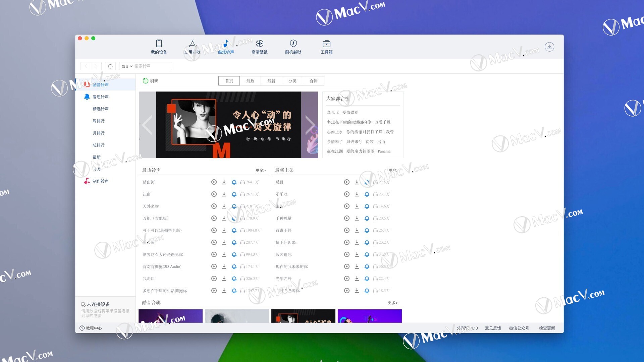644x362 pixels.
Task: Set 天外来物 as ringtone with bell icon
Action: point(234,206)
